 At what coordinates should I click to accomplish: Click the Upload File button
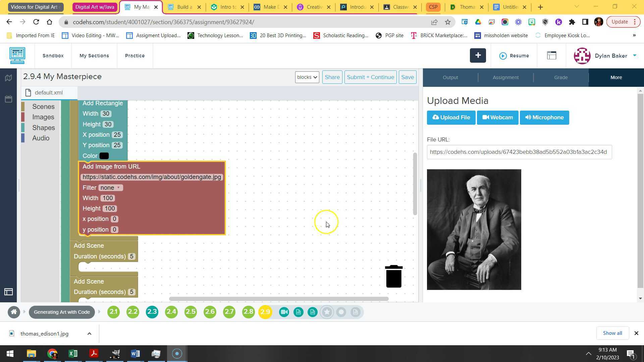(451, 117)
